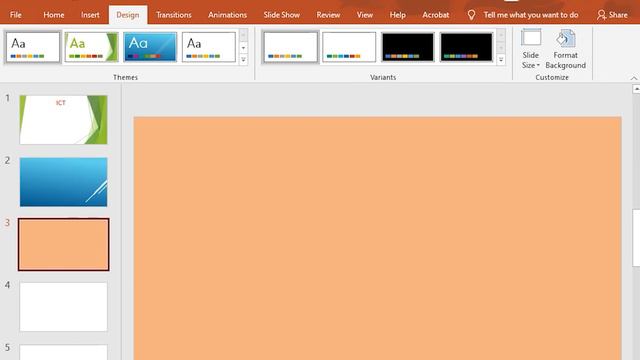Apply the fourth white theme thumbnail
640x360 pixels.
(209, 47)
